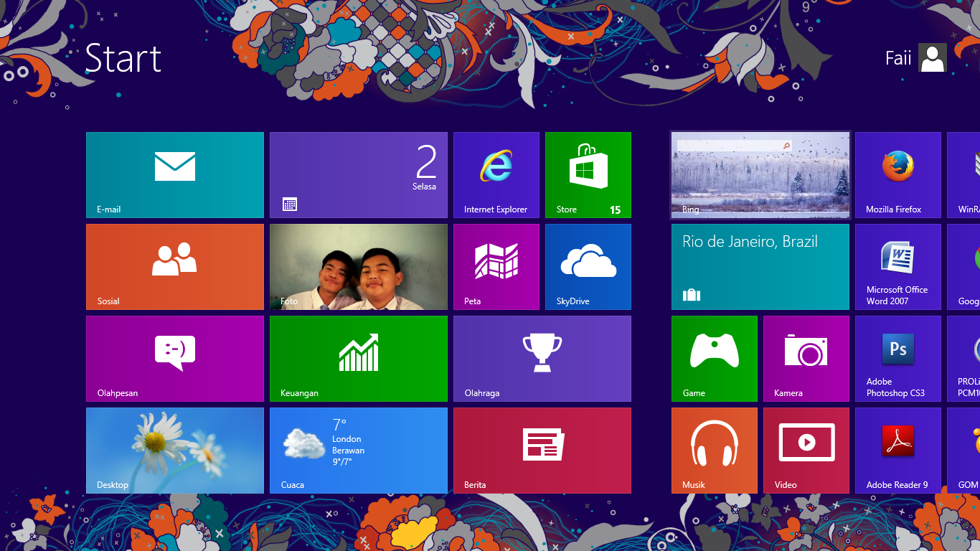Open the Kamera app

point(806,358)
